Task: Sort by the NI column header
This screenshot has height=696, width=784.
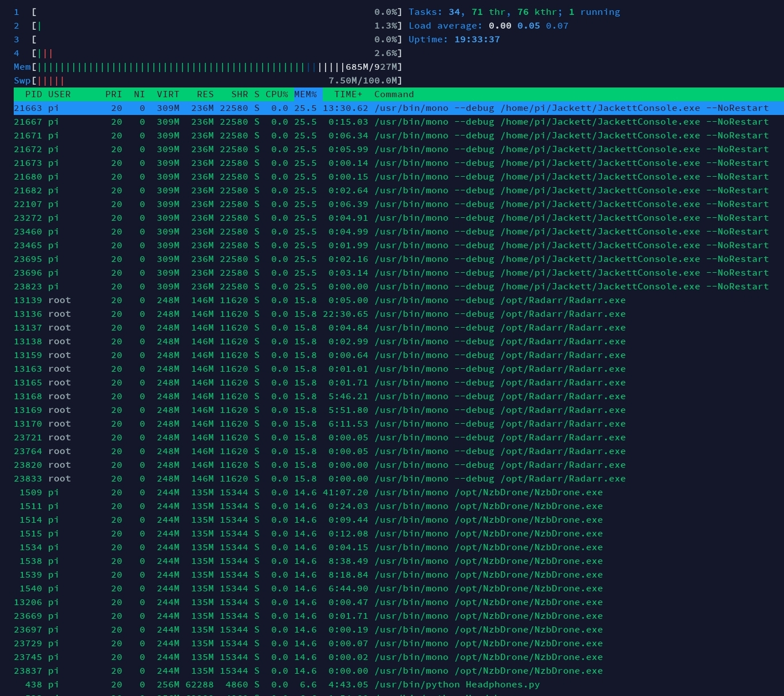Action: point(140,94)
